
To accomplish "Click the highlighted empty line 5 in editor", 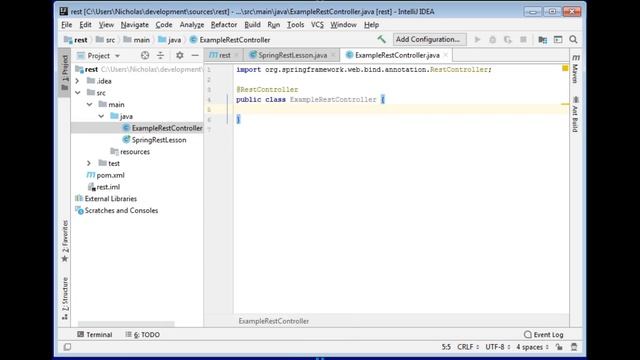I will pyautogui.click(x=402, y=109).
